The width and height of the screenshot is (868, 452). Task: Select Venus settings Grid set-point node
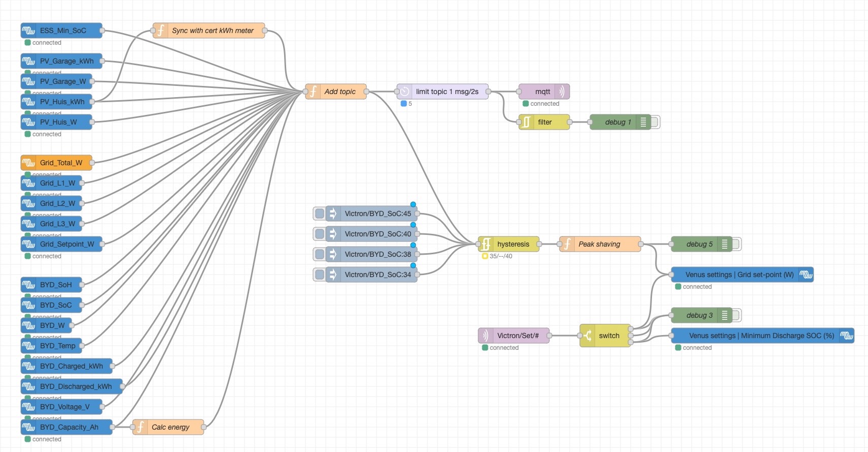click(x=739, y=275)
